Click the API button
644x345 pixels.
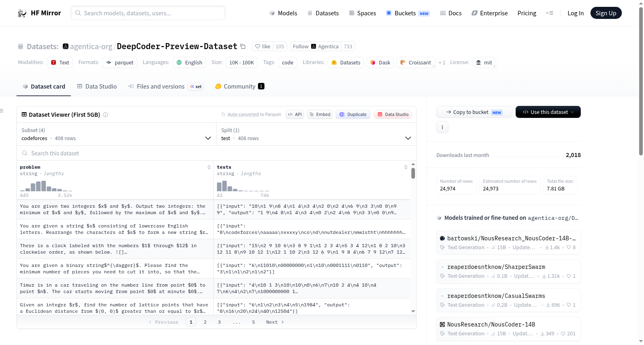click(x=295, y=114)
